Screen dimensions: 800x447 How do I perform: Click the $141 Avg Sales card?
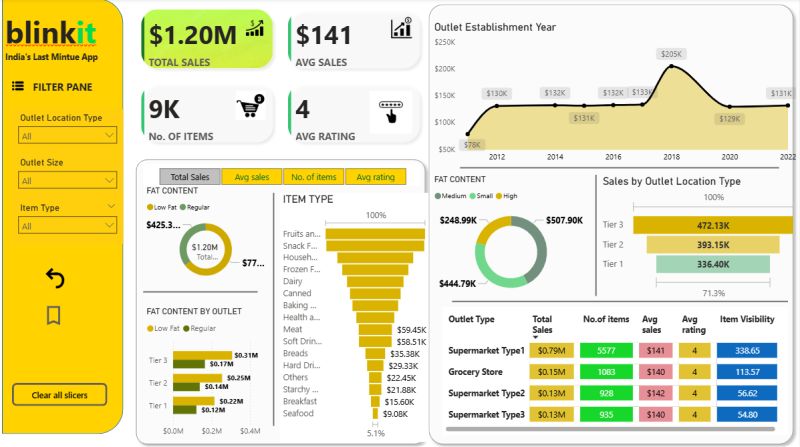coord(354,41)
